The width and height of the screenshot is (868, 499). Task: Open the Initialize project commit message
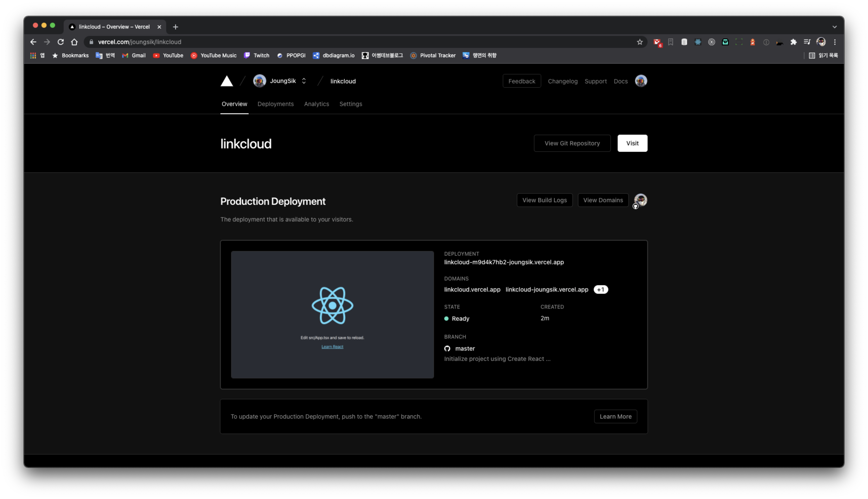[497, 359]
